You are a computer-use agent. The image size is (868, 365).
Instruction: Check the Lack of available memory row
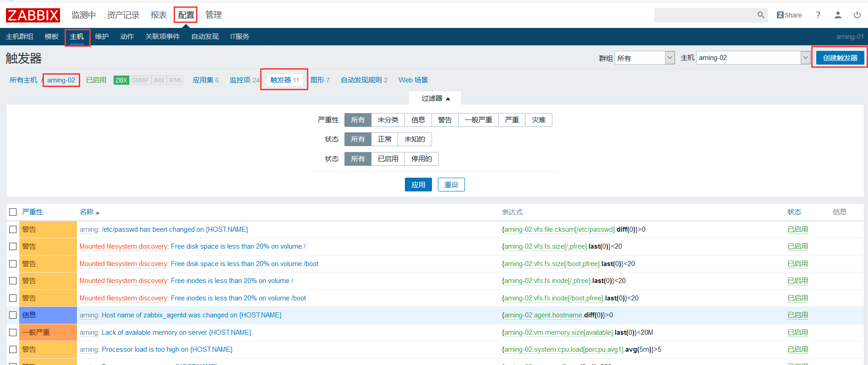pos(13,332)
